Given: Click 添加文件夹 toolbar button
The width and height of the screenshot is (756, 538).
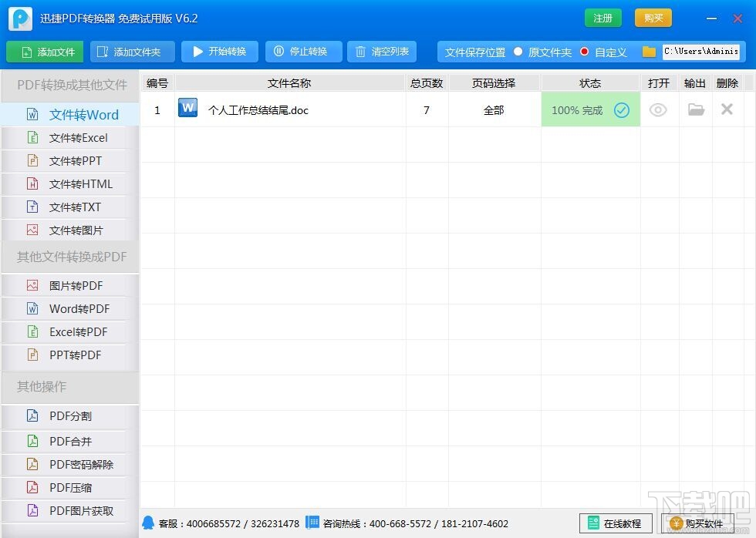Looking at the screenshot, I should 133,52.
